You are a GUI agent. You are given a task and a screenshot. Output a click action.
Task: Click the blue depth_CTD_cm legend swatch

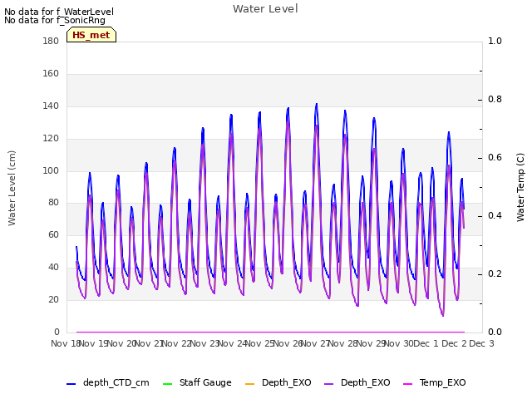(71, 384)
